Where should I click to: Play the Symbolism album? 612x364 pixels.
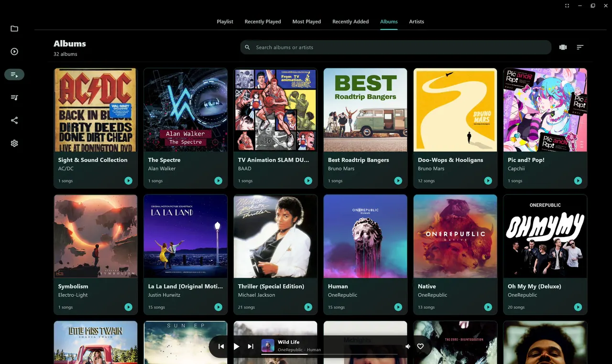coord(128,307)
